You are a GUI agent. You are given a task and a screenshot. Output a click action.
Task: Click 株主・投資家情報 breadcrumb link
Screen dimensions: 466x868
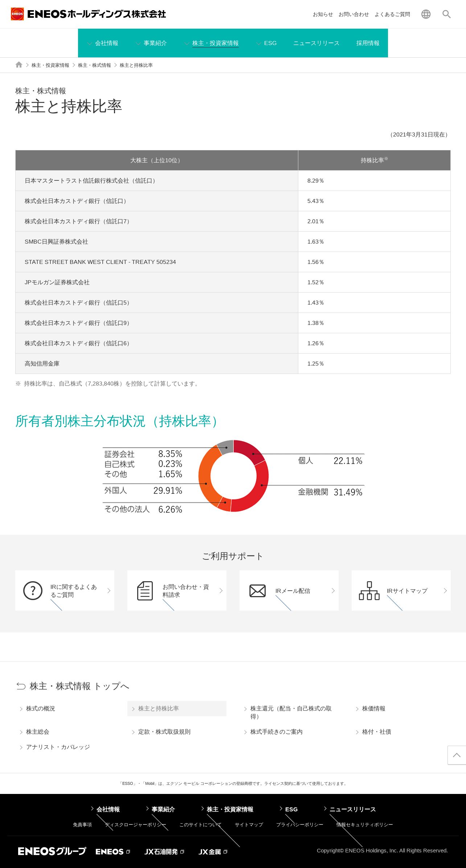tap(50, 65)
